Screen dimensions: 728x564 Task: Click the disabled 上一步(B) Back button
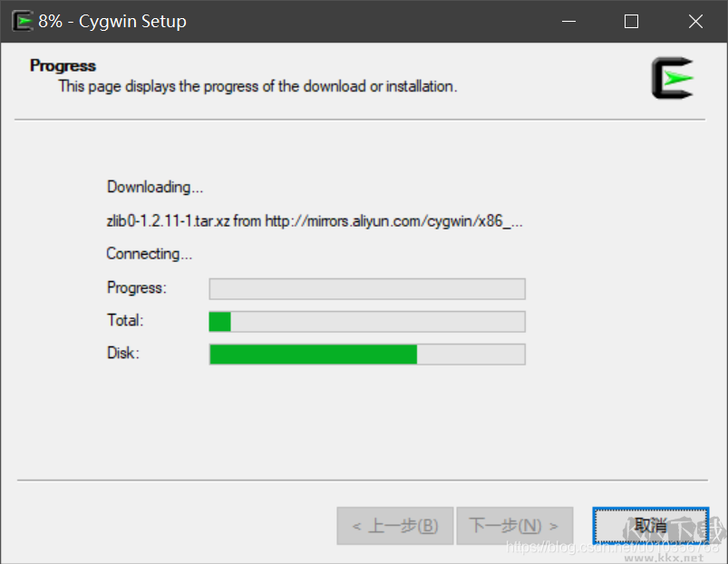(x=394, y=526)
